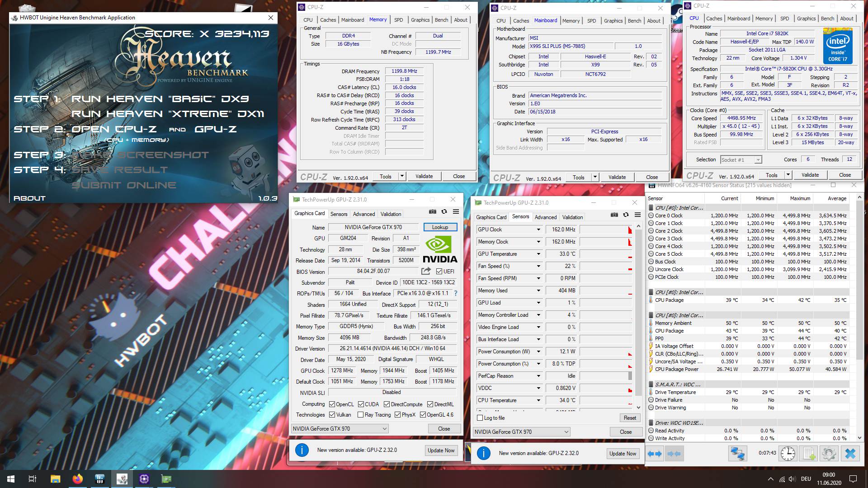Click the camera icon in GPU-Z Sensors window
The image size is (868, 488).
point(614,215)
